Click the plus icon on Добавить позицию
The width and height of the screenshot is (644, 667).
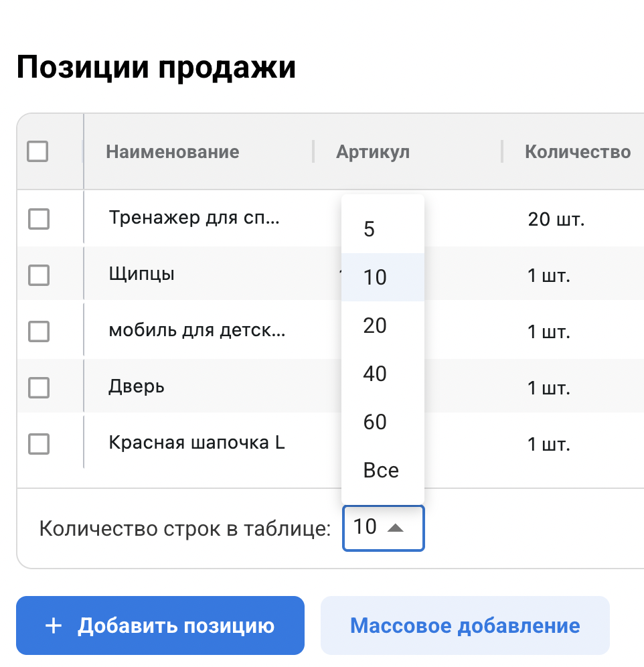[53, 626]
